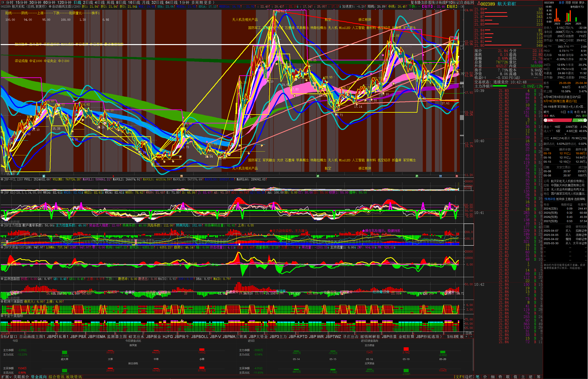The image size is (588, 379).
Task: Click the minus icon beside the indicator tabs
Action: click(x=471, y=336)
